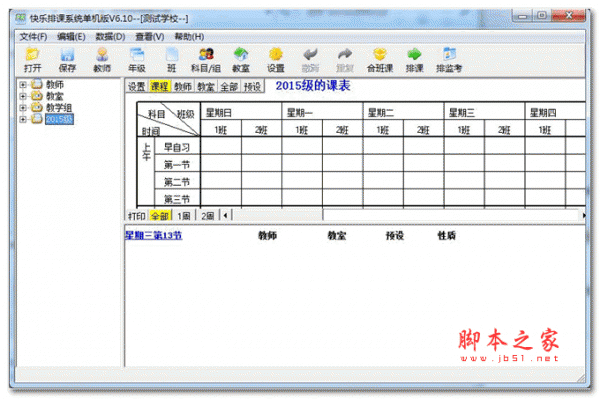Switch to the 教师 tab above timetable

[x=183, y=87]
